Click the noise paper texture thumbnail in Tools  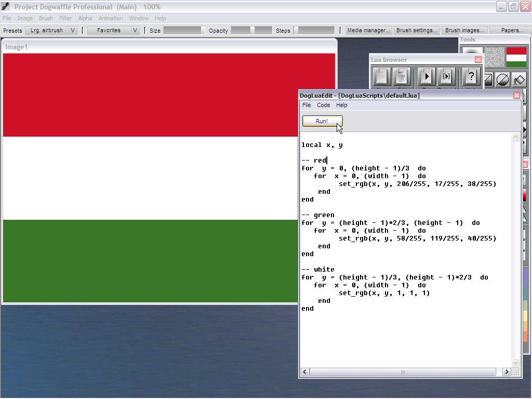(x=495, y=57)
